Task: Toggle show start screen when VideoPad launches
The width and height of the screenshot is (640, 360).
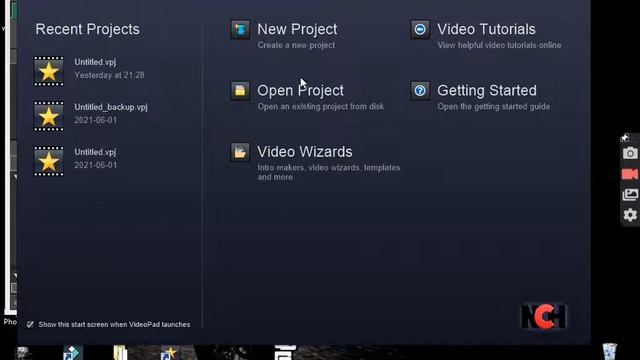Action: [30, 324]
